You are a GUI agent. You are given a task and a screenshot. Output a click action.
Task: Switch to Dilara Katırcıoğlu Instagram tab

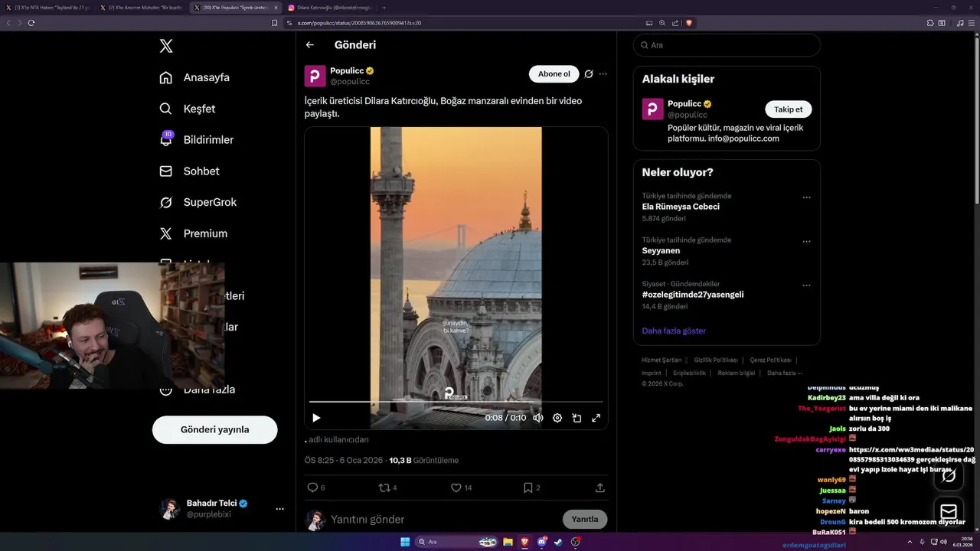click(331, 8)
